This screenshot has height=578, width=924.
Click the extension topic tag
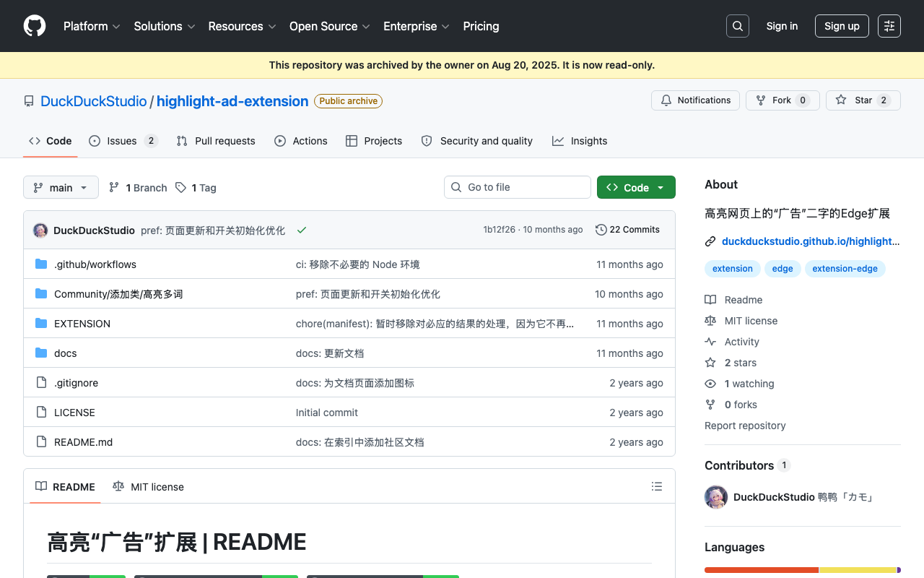tap(732, 269)
